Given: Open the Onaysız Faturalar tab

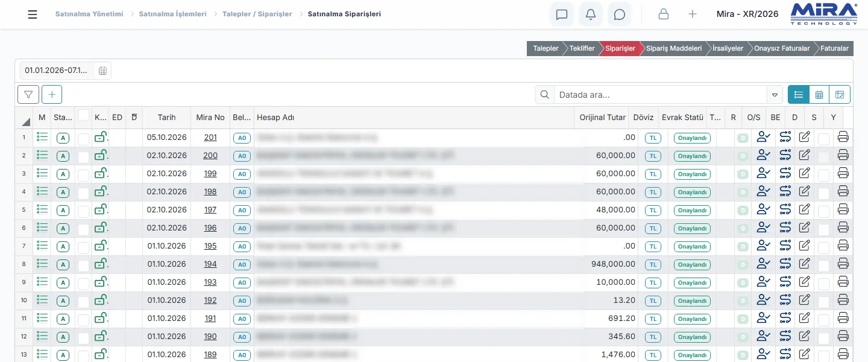Looking at the screenshot, I should coord(782,48).
